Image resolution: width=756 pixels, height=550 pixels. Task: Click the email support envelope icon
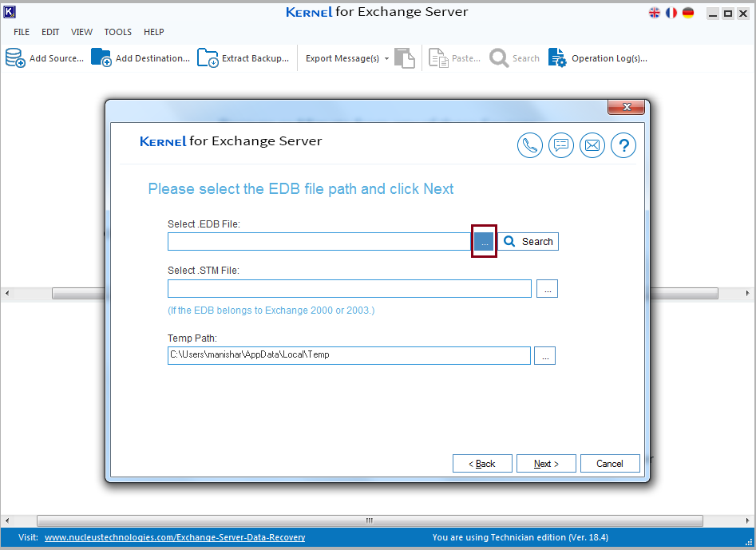[592, 145]
